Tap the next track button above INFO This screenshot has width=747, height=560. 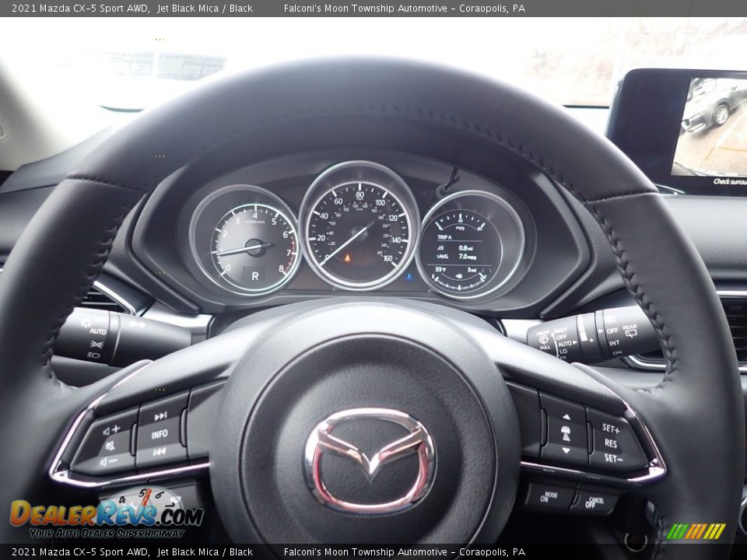coord(160,417)
